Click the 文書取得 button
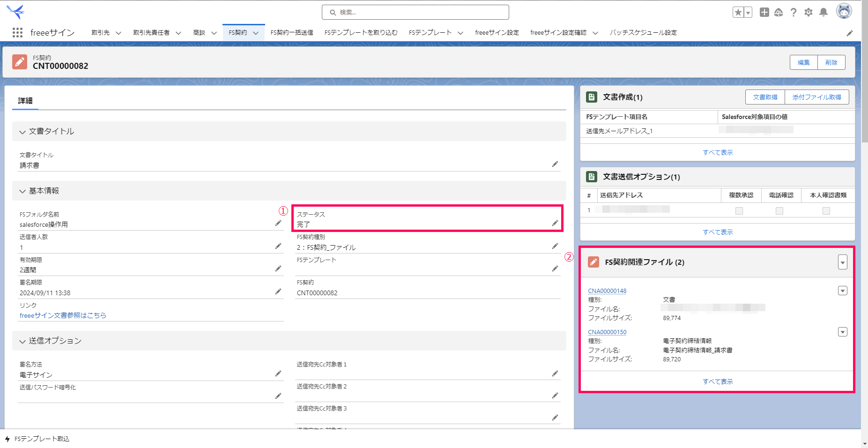868x448 pixels. 765,97
